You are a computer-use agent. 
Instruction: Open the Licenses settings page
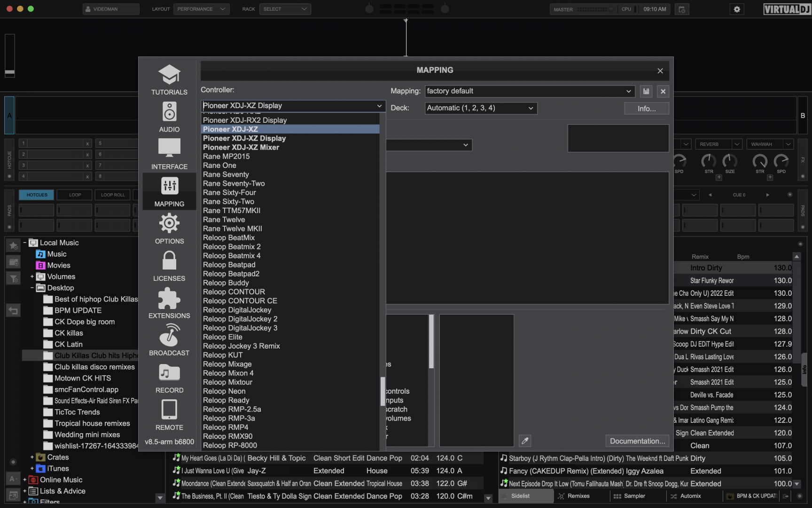tap(169, 266)
